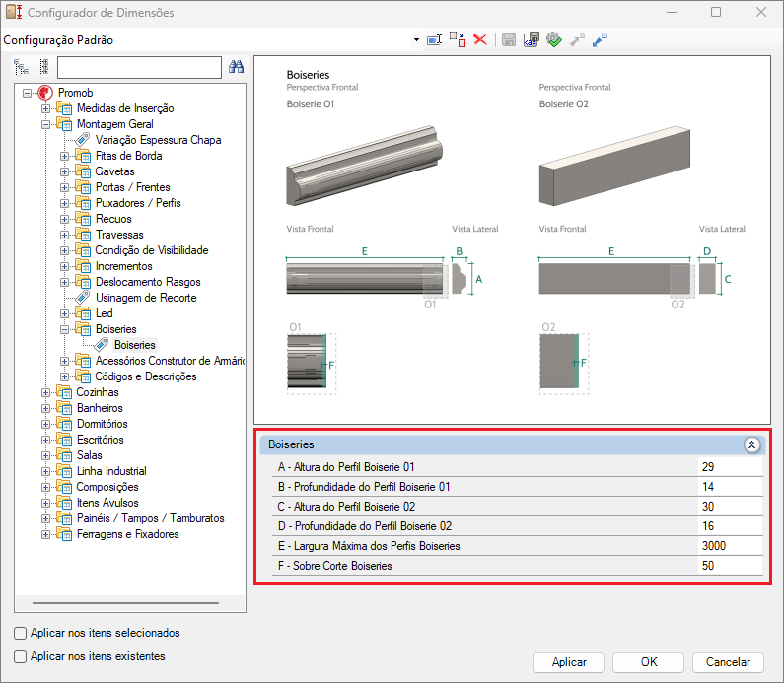784x683 pixels.
Task: Click the binoculars search icon
Action: pos(236,66)
